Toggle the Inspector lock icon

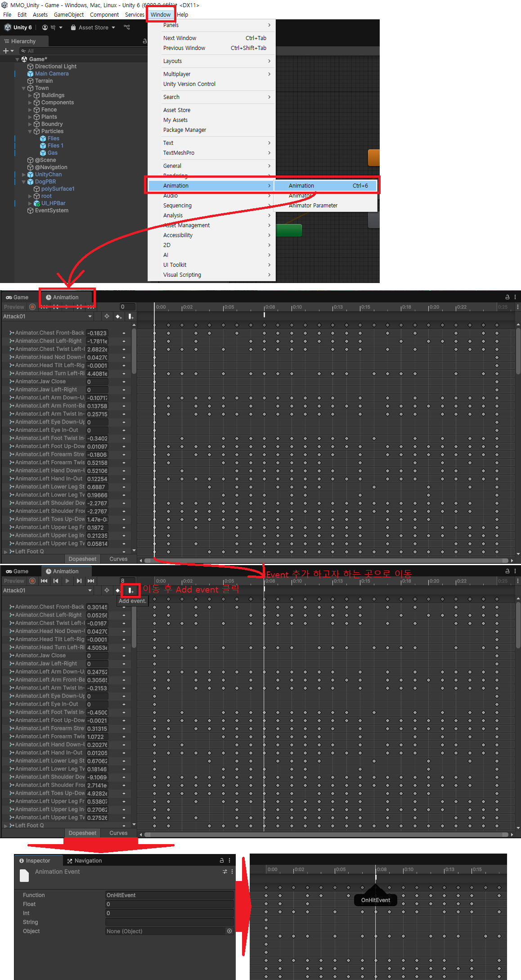tap(222, 860)
